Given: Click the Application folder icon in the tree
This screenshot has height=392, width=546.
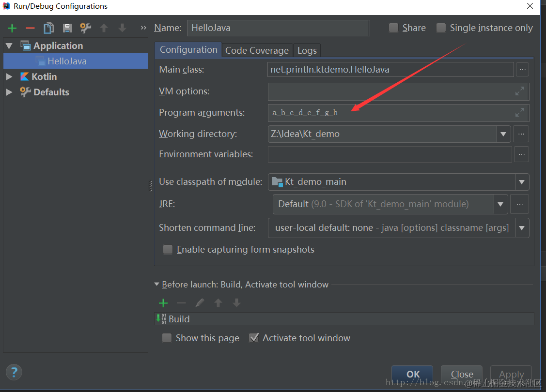Looking at the screenshot, I should [x=25, y=45].
